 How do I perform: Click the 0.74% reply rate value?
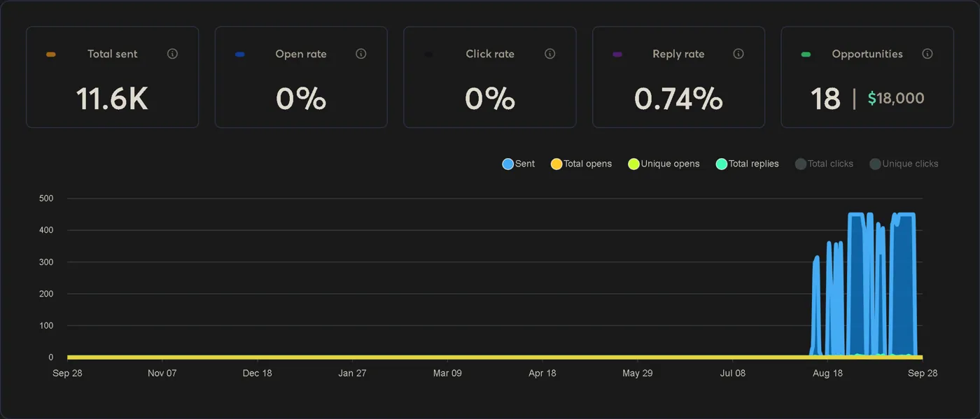tap(678, 99)
